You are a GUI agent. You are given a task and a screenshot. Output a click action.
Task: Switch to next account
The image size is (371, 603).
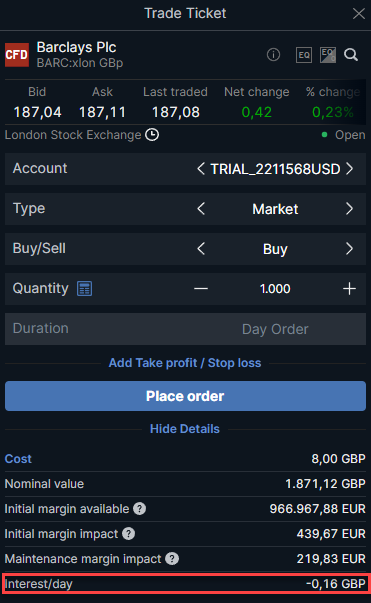pyautogui.click(x=349, y=169)
